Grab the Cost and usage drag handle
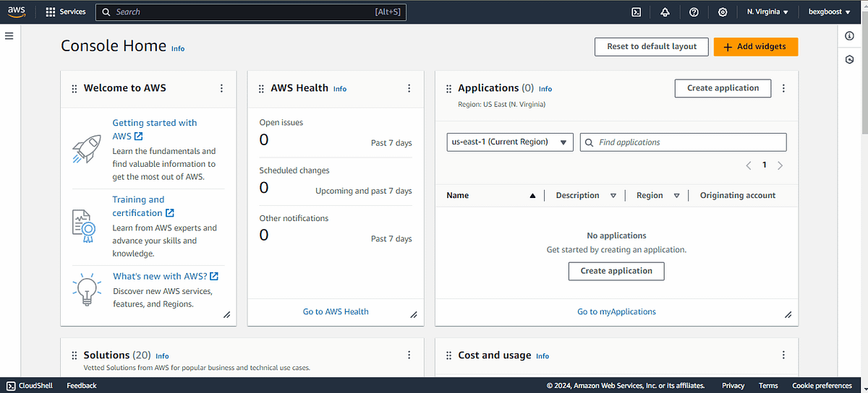868x393 pixels. [x=449, y=356]
